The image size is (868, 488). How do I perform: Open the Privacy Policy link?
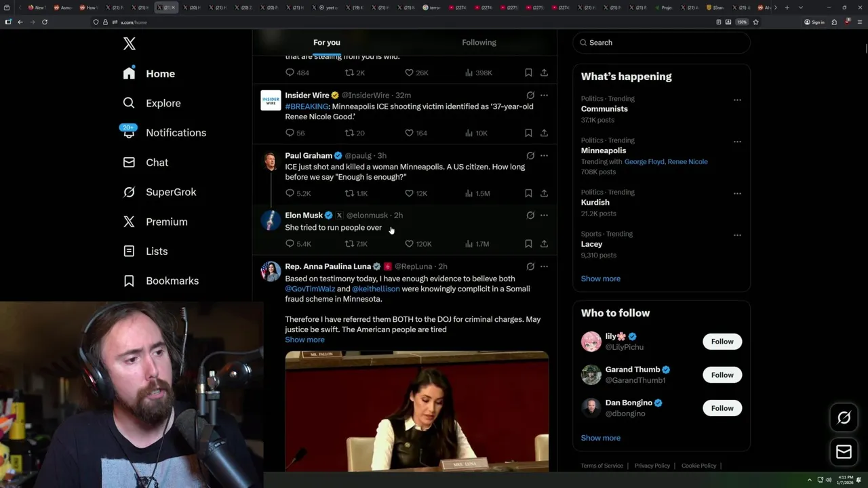652,466
